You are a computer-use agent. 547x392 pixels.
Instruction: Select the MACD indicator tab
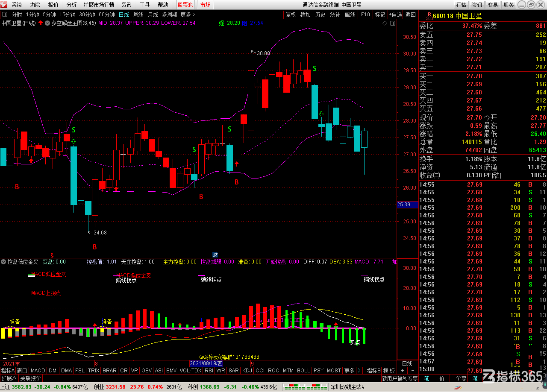(38, 371)
